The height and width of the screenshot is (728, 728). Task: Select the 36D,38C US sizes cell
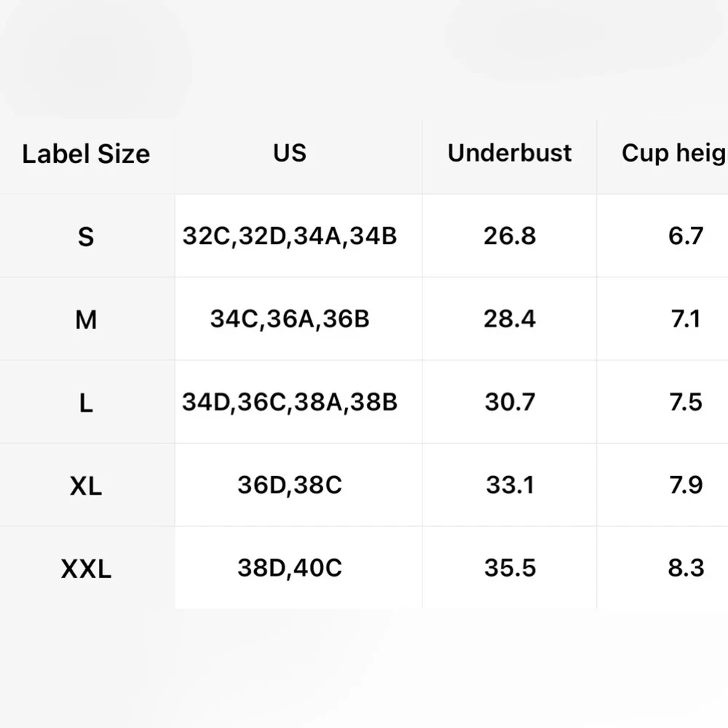pos(290,485)
